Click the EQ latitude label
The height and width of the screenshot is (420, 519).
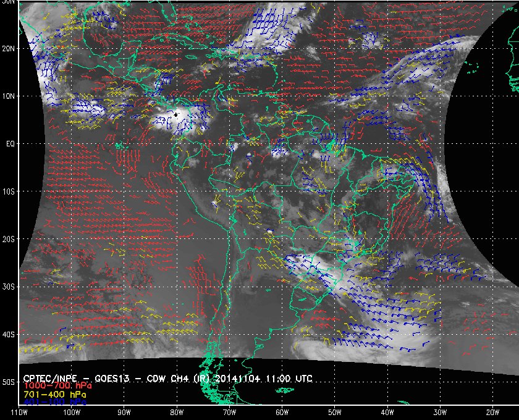(x=11, y=144)
